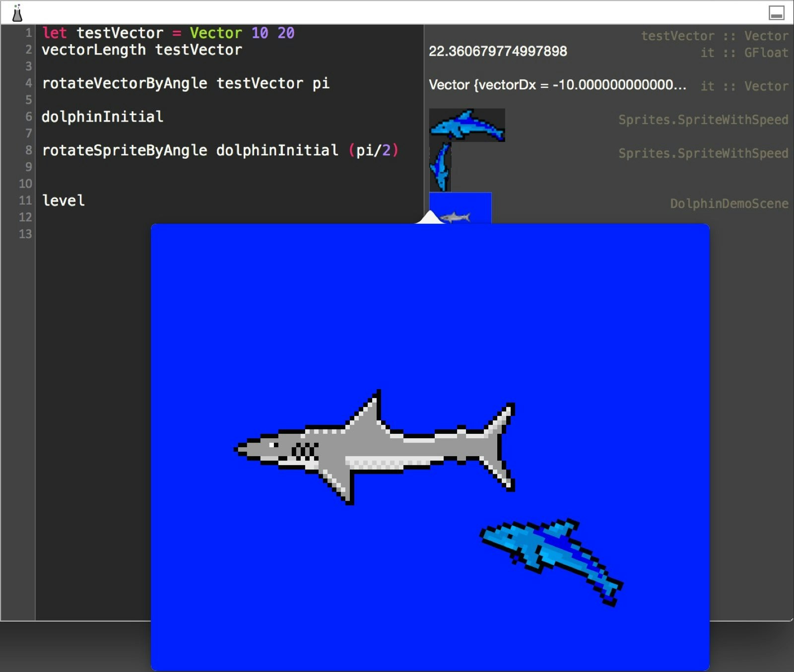
Task: Open the dolphinInitial sprite result thumbnail
Action: (466, 125)
